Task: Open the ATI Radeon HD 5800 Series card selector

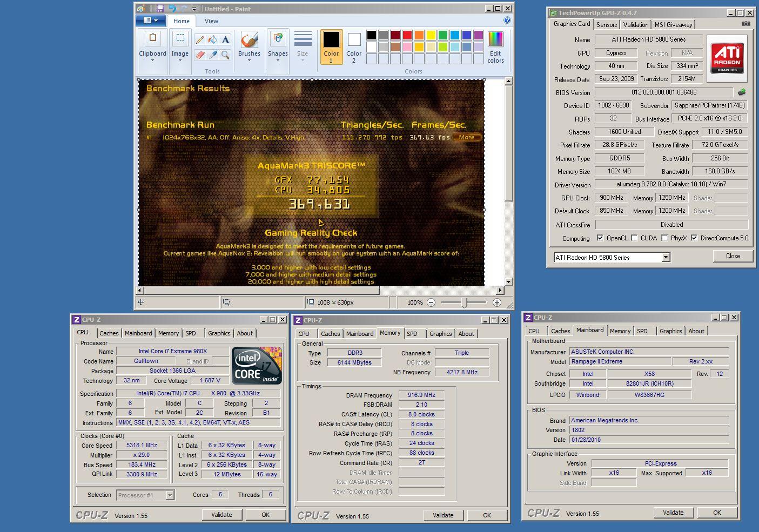Action: (612, 257)
